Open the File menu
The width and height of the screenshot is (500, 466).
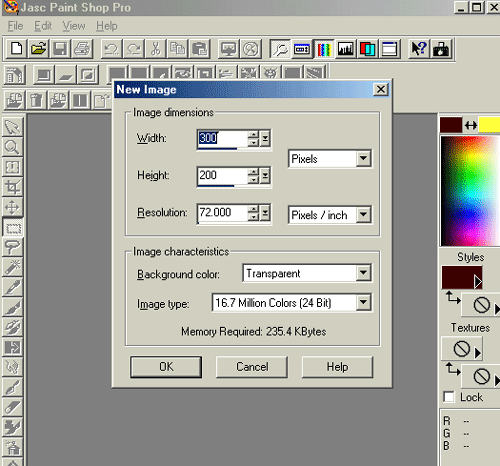coord(15,26)
